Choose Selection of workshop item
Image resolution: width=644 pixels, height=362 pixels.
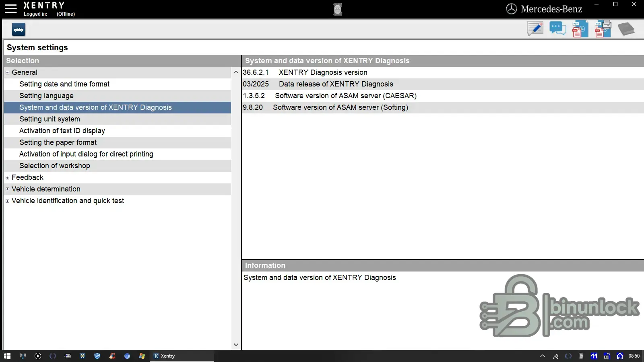[x=55, y=166]
